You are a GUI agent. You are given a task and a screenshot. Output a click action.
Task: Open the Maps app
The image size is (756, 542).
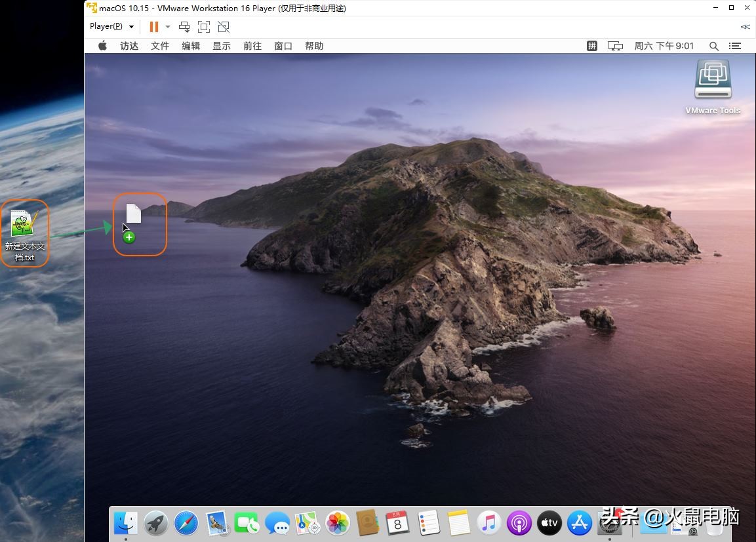(x=308, y=523)
